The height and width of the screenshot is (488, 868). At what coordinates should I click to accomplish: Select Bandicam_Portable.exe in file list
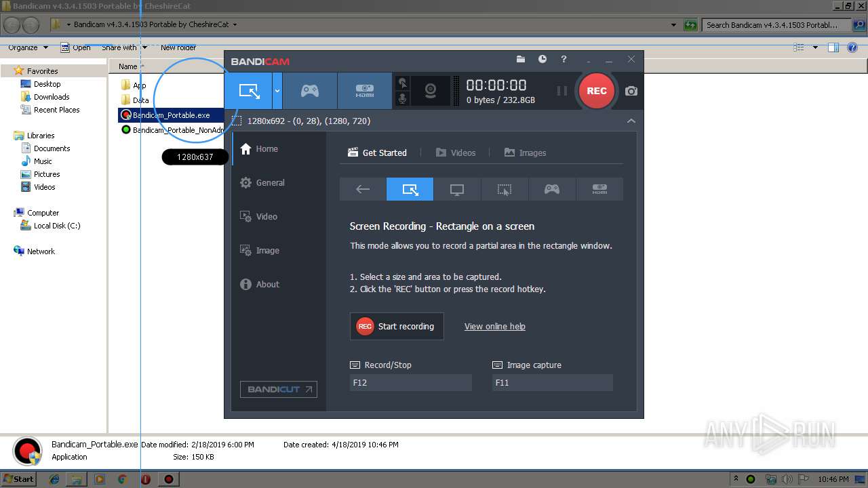[x=171, y=115]
